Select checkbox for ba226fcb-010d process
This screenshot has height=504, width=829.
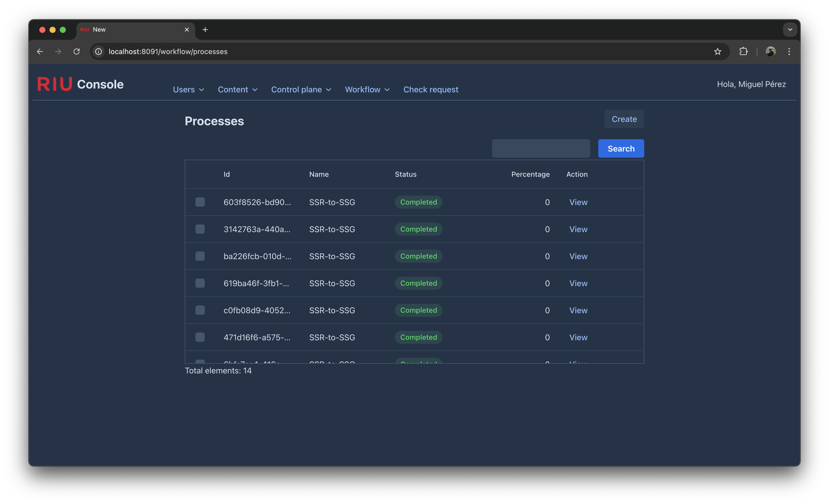pos(200,256)
